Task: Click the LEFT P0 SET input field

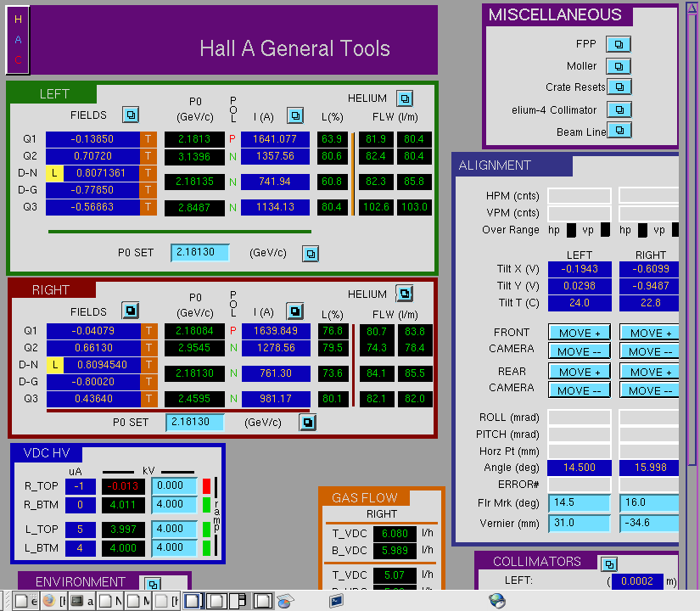Action: (x=200, y=252)
